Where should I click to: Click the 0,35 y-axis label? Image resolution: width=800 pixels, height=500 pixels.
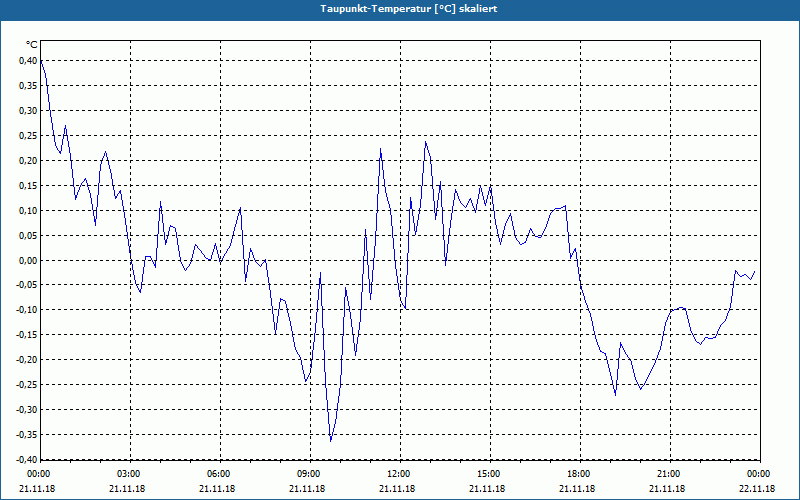click(28, 86)
